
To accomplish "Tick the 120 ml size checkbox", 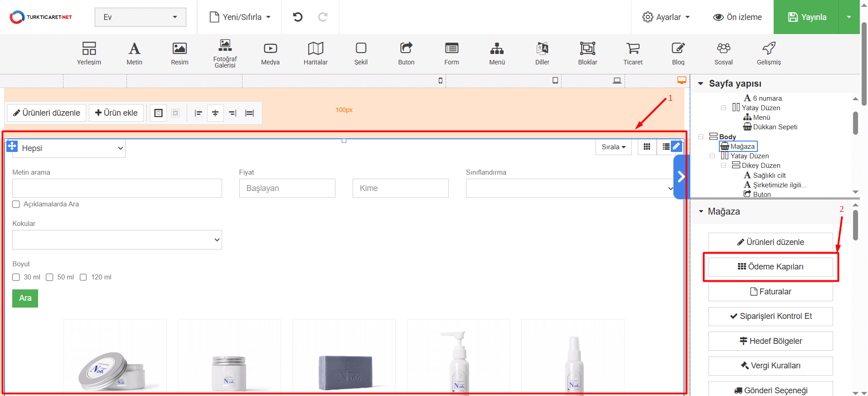I will (83, 277).
